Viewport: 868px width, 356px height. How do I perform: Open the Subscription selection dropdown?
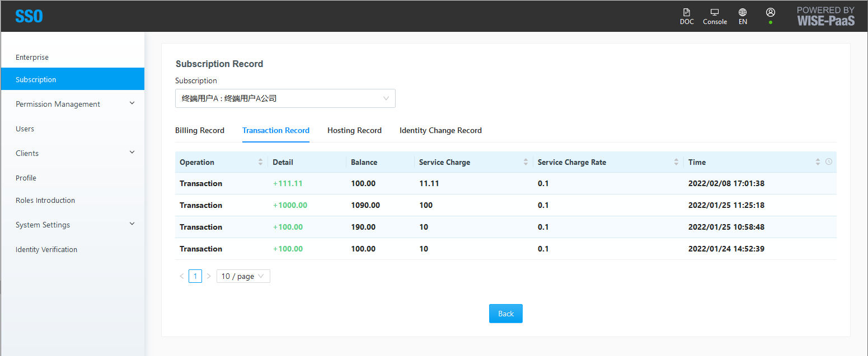[x=285, y=98]
